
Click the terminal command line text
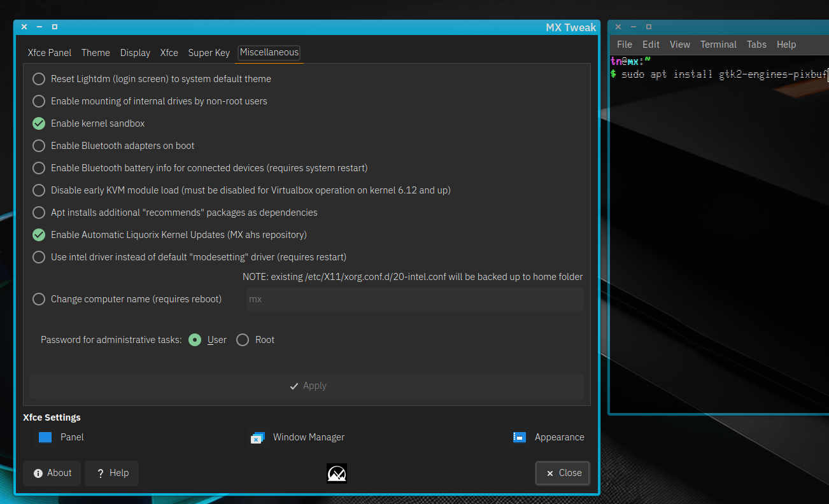(724, 74)
